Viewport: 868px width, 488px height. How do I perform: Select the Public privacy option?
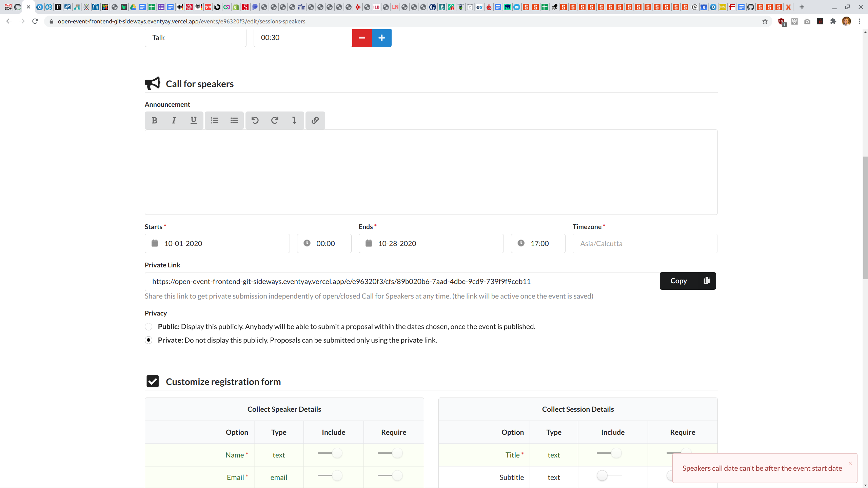[149, 327]
